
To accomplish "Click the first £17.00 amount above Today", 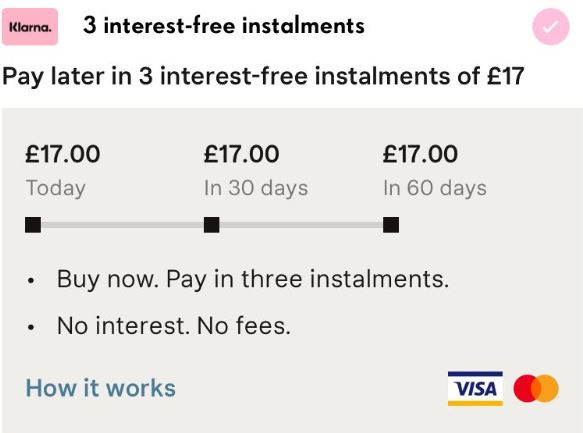I will 62,154.
